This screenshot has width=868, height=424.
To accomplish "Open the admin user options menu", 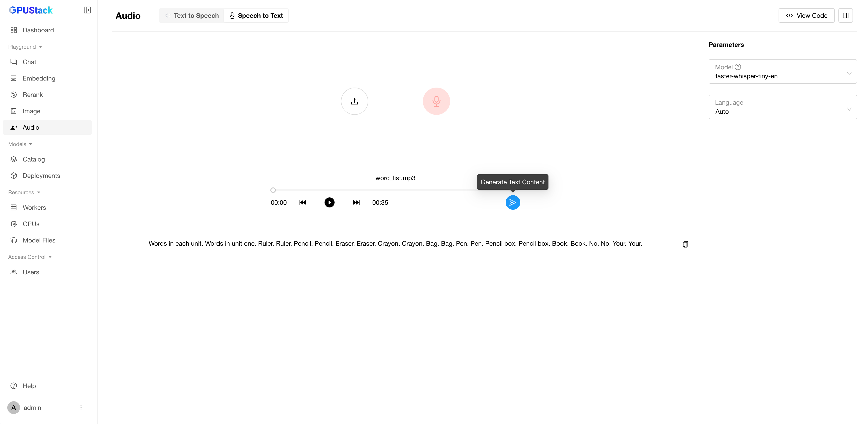I will click(81, 407).
